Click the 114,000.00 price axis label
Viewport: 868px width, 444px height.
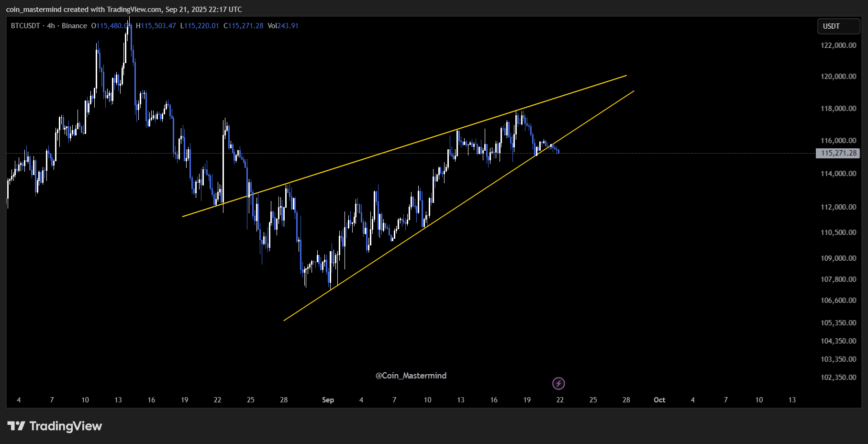838,174
